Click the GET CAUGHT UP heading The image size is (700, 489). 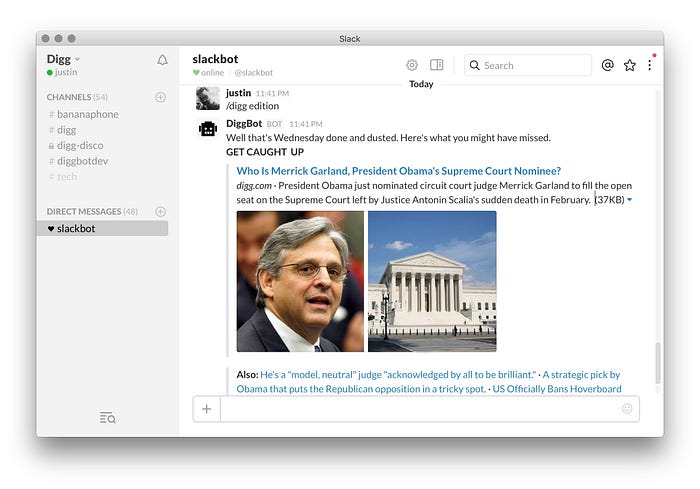pos(265,152)
